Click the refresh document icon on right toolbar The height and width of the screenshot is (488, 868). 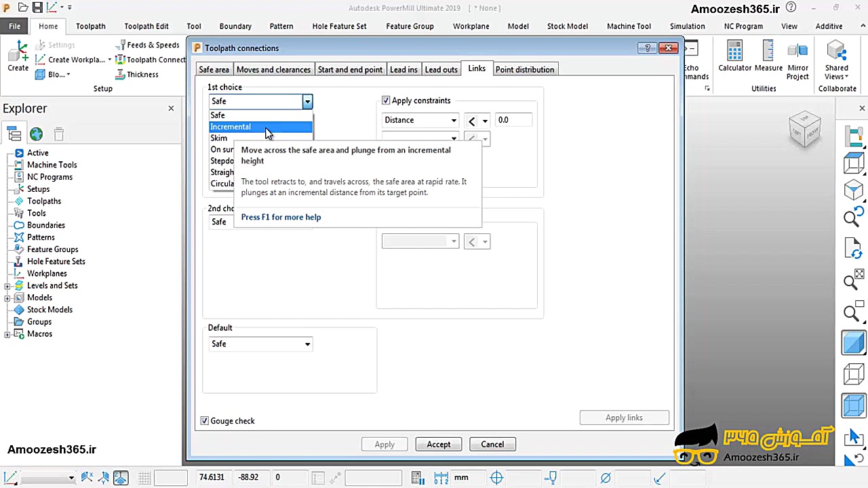[854, 248]
